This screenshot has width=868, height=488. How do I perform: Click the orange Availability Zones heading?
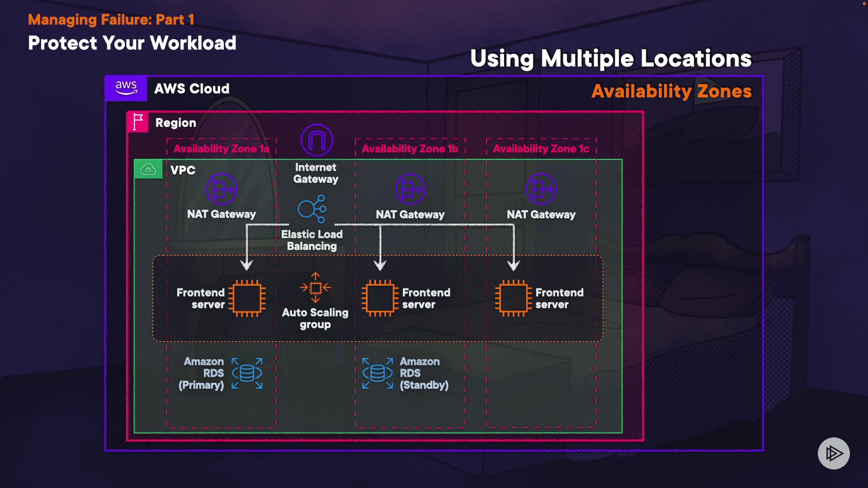[x=671, y=91]
